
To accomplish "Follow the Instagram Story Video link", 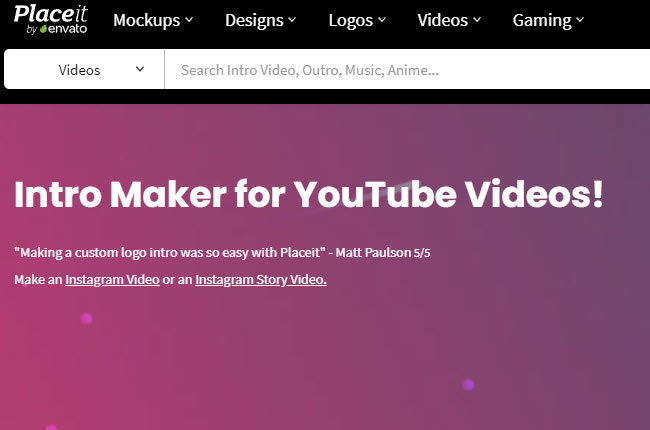I will point(261,279).
